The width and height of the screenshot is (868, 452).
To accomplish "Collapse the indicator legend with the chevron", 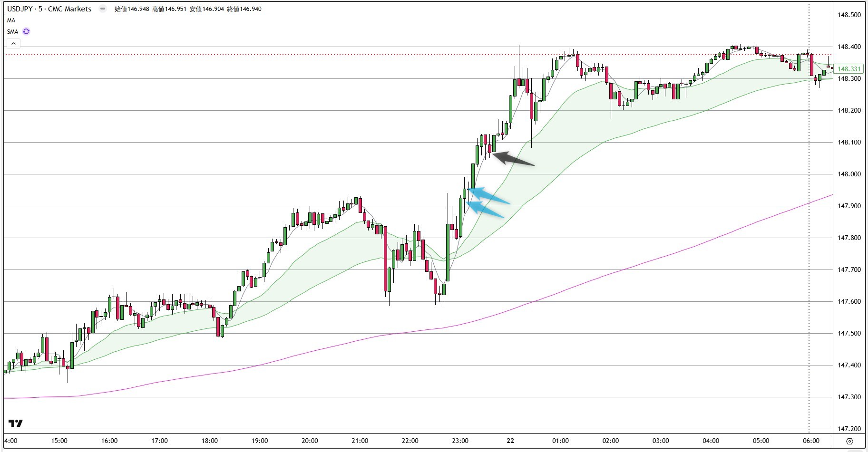I will point(13,43).
